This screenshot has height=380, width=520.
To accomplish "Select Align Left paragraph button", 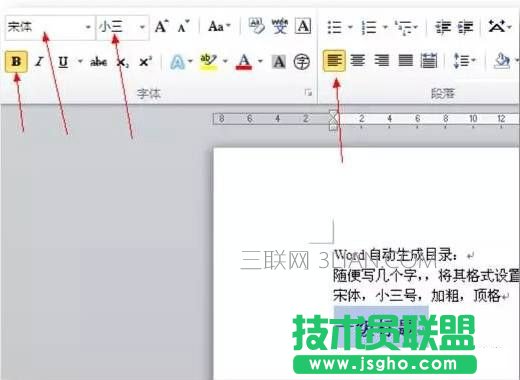I will (334, 61).
